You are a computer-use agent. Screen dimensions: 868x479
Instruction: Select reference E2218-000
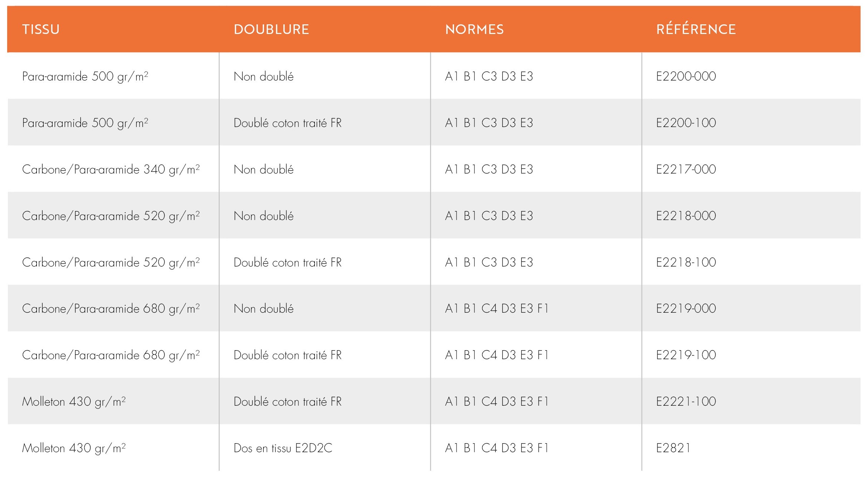(x=686, y=216)
